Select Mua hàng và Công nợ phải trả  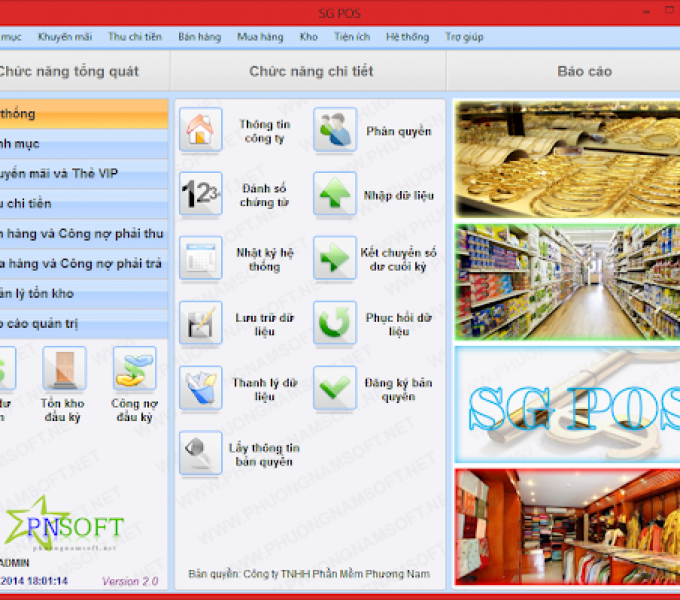click(84, 264)
